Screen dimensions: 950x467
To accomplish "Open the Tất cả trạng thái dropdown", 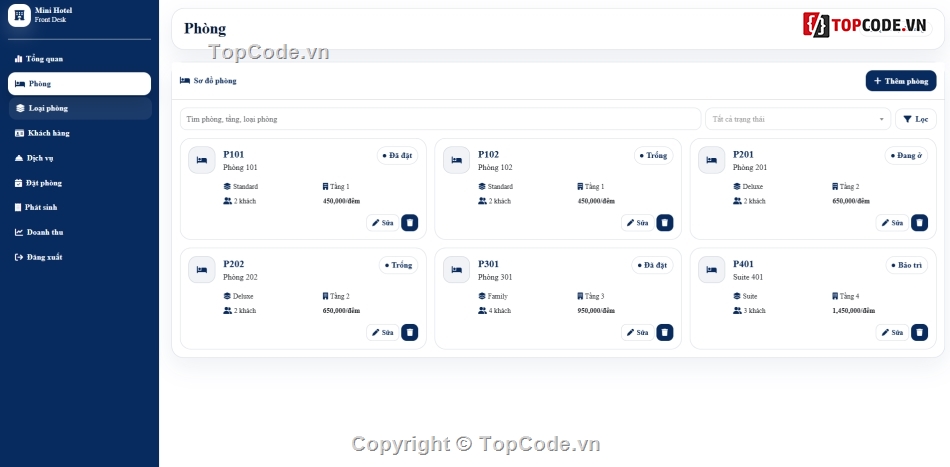I will (798, 119).
